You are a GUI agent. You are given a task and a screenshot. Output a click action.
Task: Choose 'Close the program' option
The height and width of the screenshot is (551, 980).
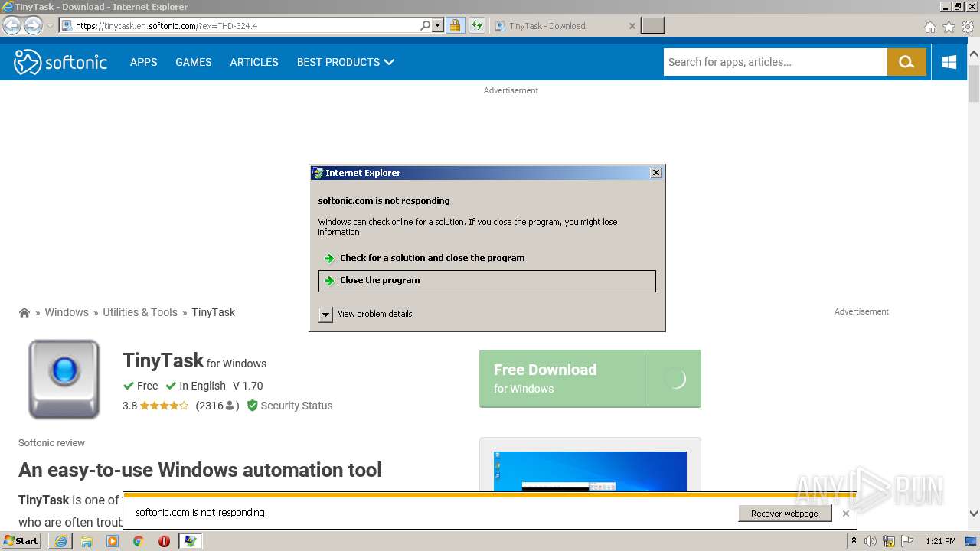[487, 281]
